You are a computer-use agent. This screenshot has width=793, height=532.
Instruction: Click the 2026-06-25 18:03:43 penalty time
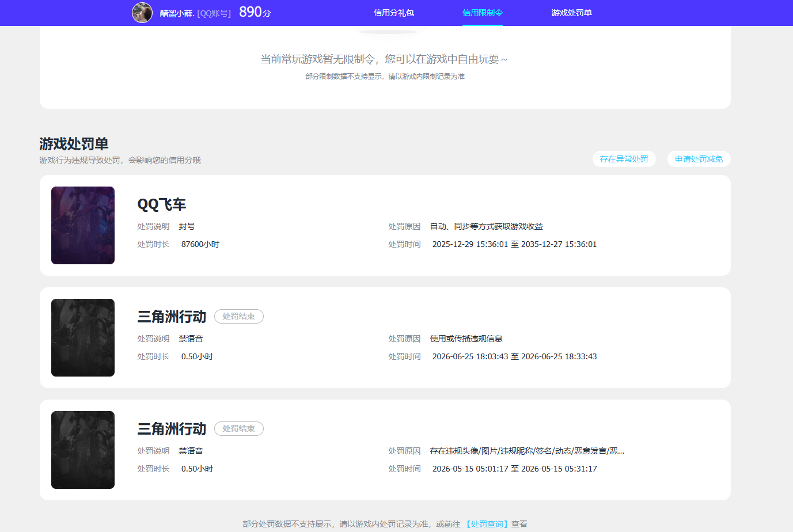point(515,356)
